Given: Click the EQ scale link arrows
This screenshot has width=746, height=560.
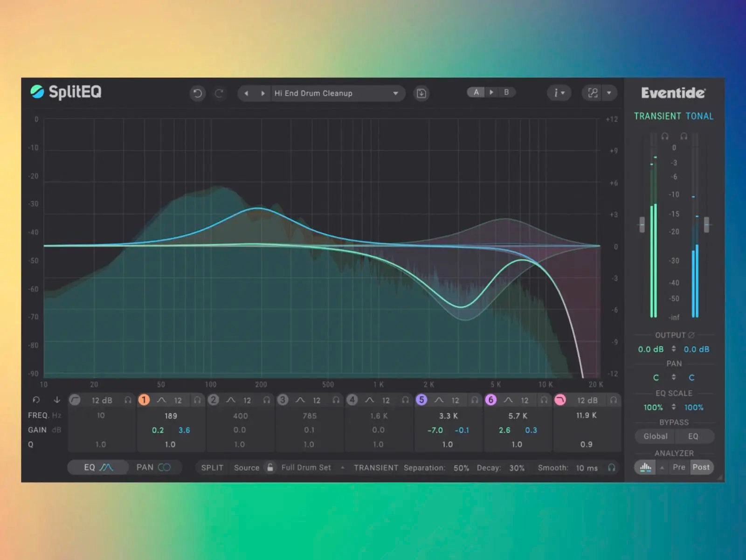Looking at the screenshot, I should (673, 407).
